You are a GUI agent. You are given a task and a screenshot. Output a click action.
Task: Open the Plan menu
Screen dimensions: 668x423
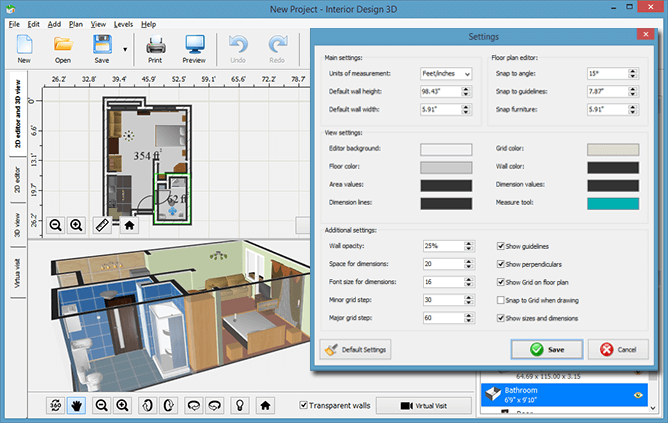point(76,24)
